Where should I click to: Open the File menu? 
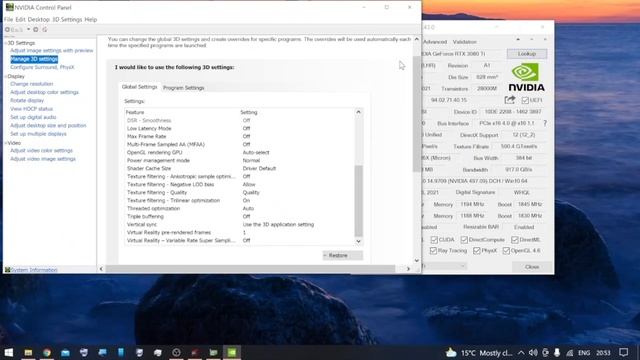[x=9, y=19]
